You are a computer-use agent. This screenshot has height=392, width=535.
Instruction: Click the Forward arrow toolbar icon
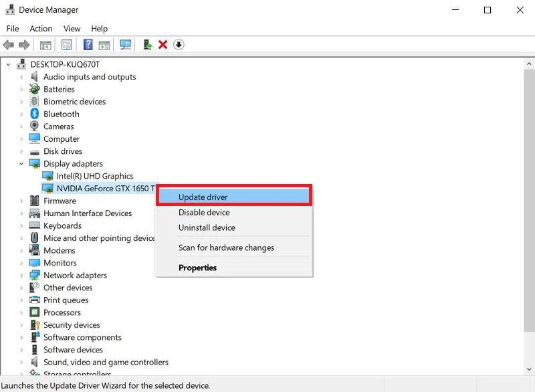click(x=24, y=45)
